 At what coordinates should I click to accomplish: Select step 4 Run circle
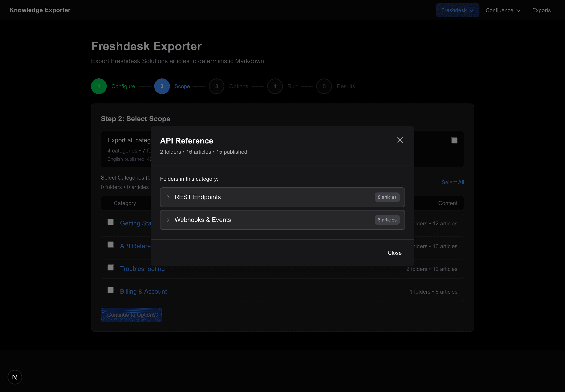[x=275, y=86]
